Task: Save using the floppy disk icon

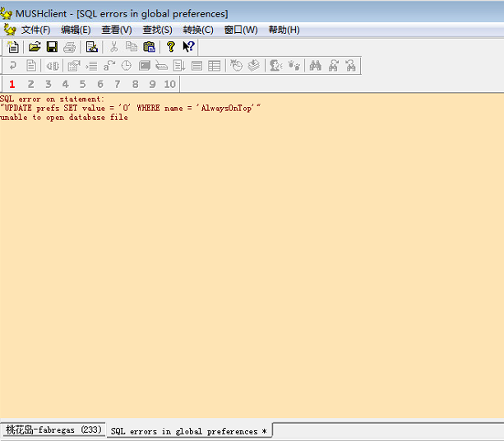Action: [52, 47]
